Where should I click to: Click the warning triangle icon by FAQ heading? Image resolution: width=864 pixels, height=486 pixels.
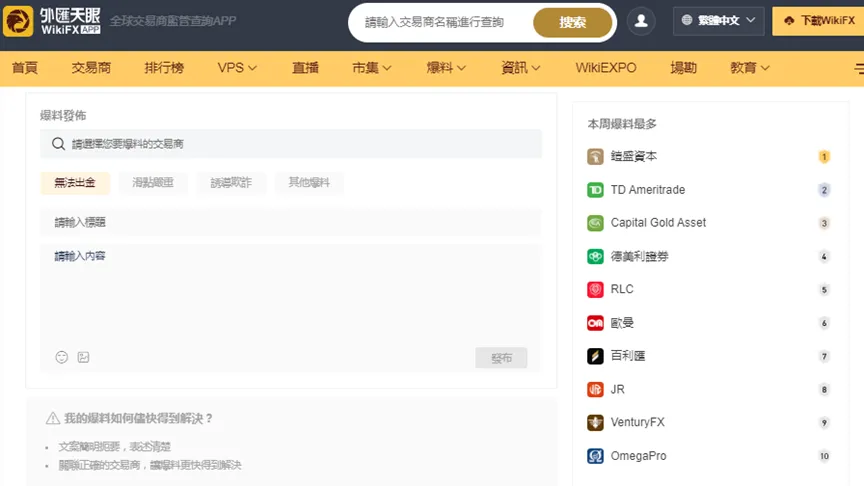(53, 418)
